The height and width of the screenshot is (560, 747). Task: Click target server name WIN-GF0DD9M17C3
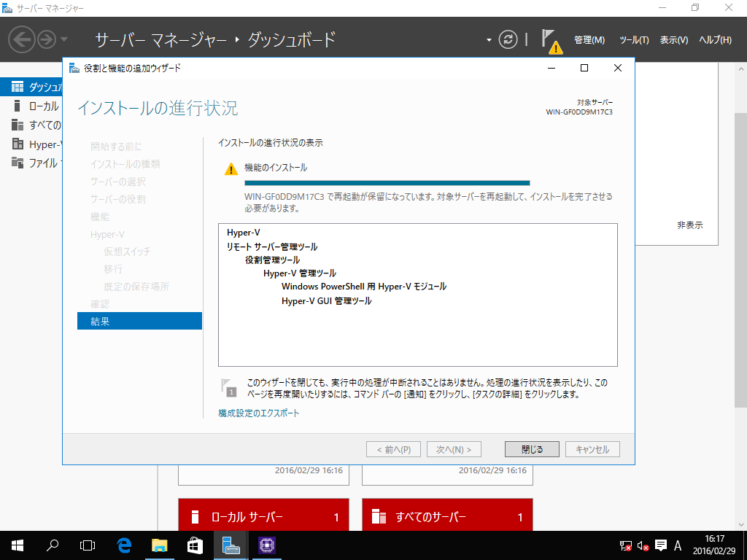[x=579, y=112]
